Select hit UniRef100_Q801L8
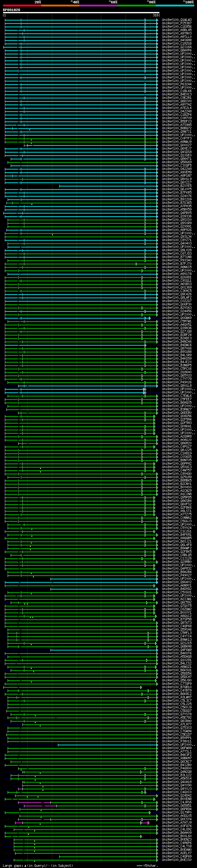The image size is (197, 868). point(176,386)
